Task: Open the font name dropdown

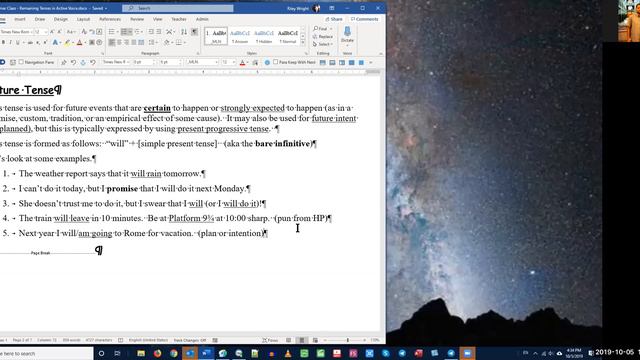Action: (x=31, y=32)
